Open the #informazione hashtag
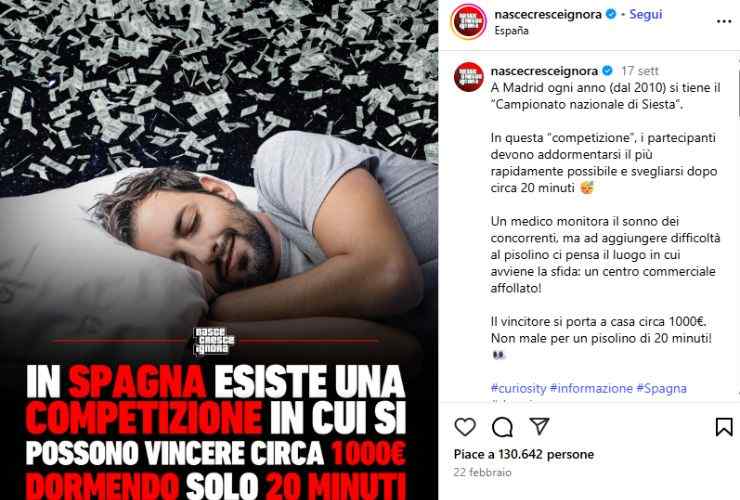The height and width of the screenshot is (500, 740). click(591, 388)
